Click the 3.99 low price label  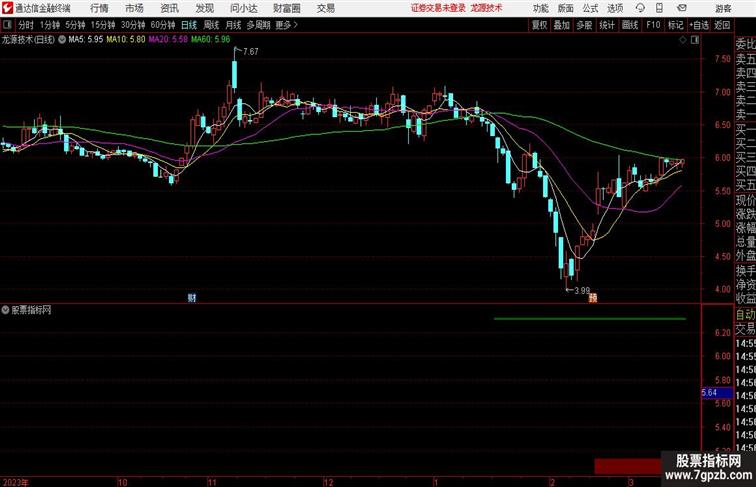582,291
